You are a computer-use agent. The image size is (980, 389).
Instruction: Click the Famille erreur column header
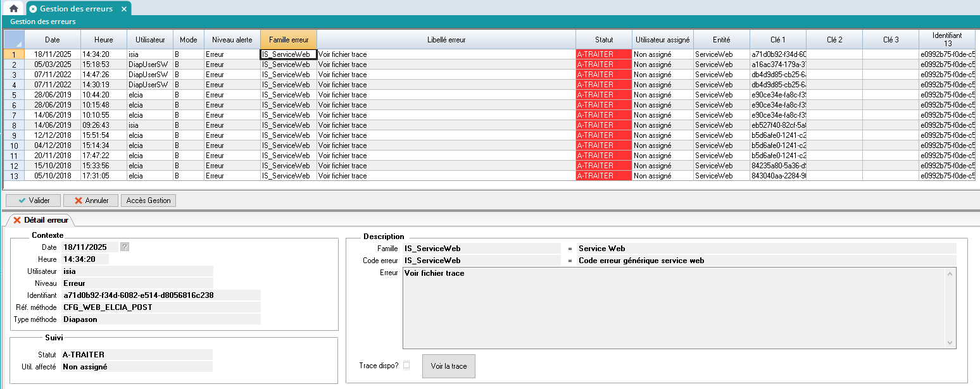tap(289, 39)
